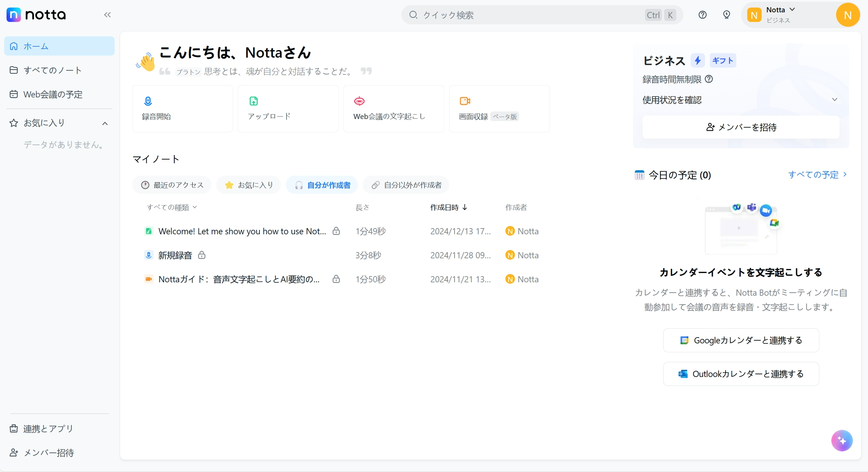Open 連携とアプリ in sidebar

coord(59,428)
